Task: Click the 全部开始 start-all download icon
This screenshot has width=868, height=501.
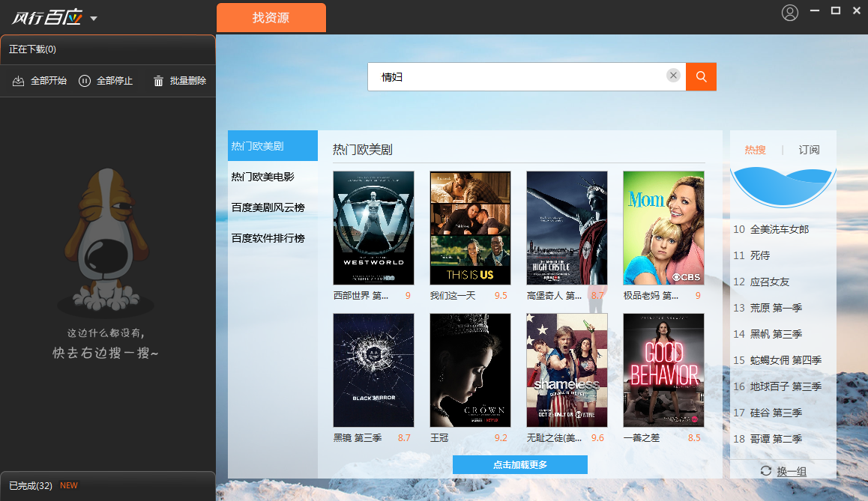Action: click(x=18, y=81)
